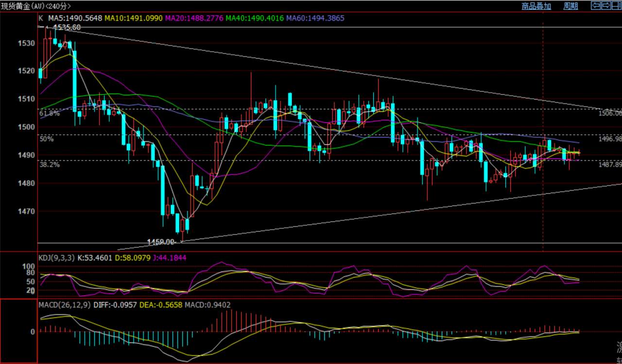Click the right arrow navigation icon
The height and width of the screenshot is (364, 622).
pos(606,5)
